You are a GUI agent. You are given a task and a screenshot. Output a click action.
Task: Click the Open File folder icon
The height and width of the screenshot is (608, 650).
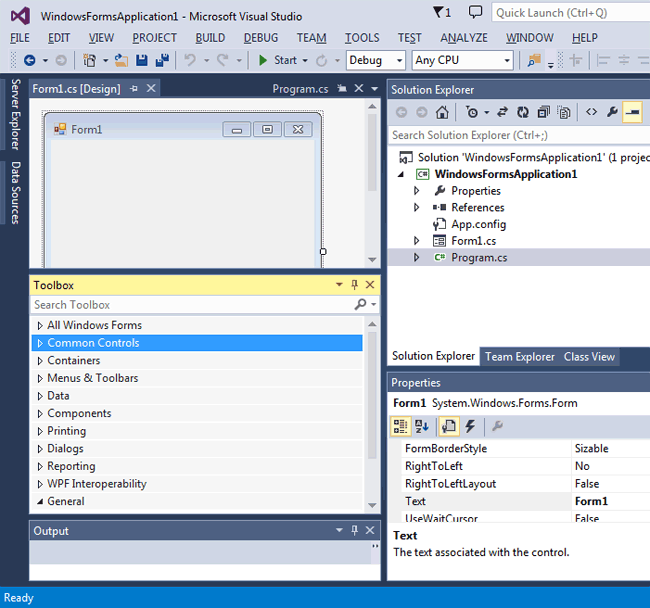[121, 61]
